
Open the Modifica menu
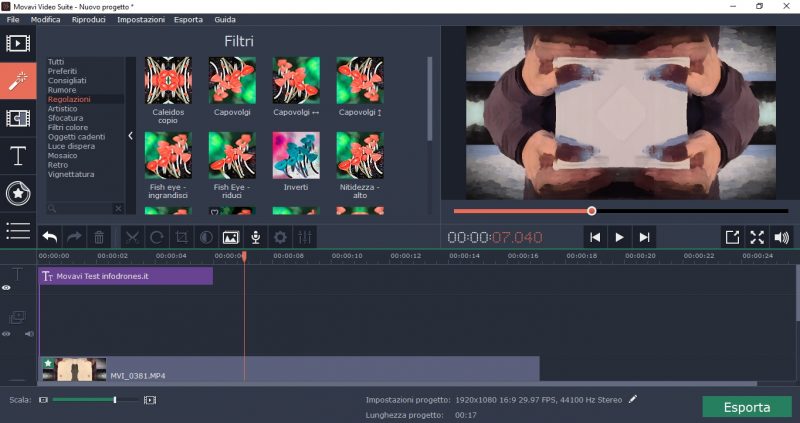coord(45,19)
